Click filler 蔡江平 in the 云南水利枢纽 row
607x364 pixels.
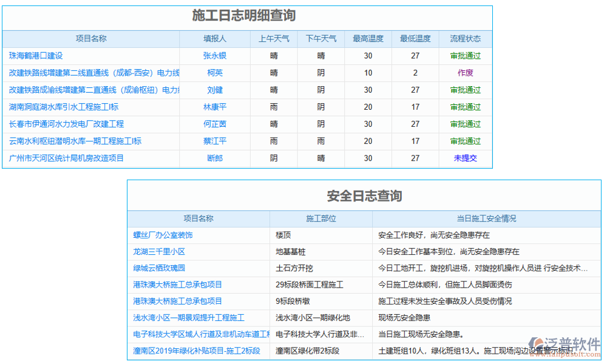click(215, 141)
